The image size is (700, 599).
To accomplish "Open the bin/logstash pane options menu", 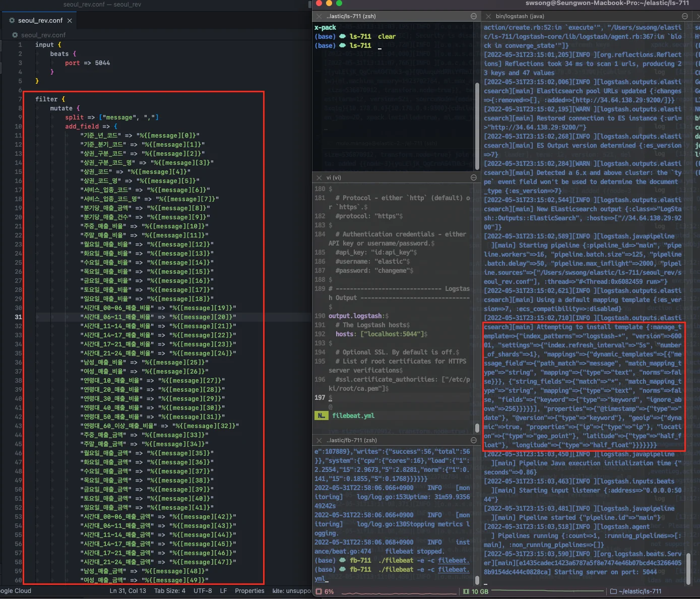I will point(685,17).
